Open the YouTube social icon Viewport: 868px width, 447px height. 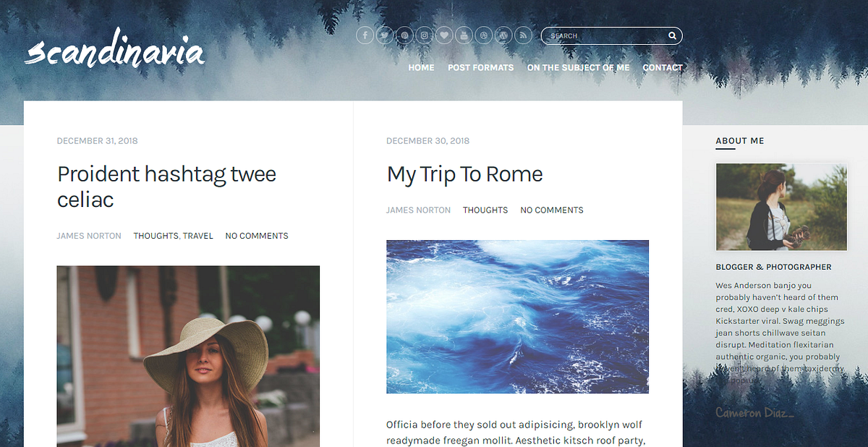464,35
